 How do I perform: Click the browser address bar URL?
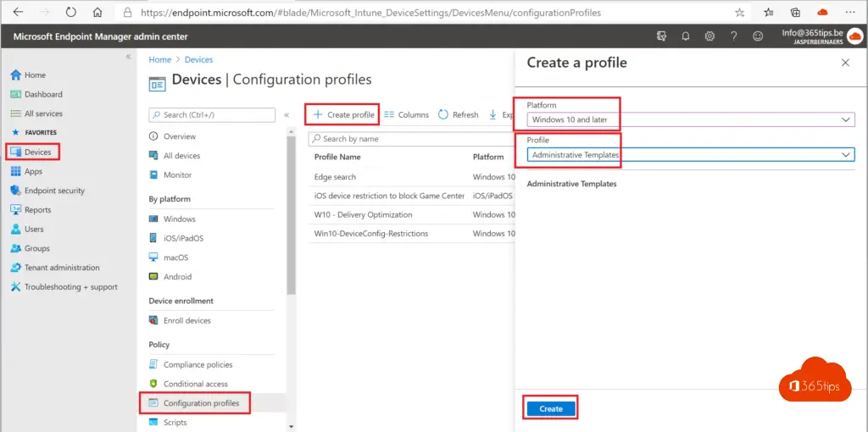[x=370, y=12]
